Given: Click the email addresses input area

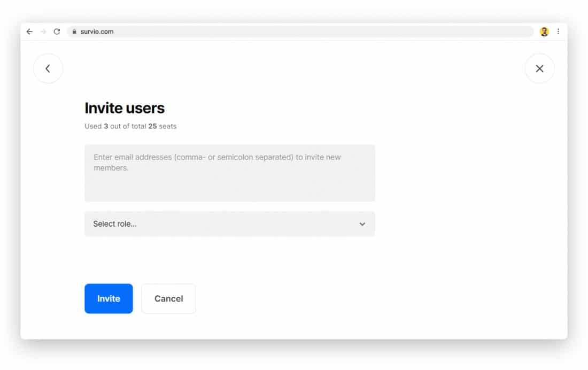Looking at the screenshot, I should 230,172.
